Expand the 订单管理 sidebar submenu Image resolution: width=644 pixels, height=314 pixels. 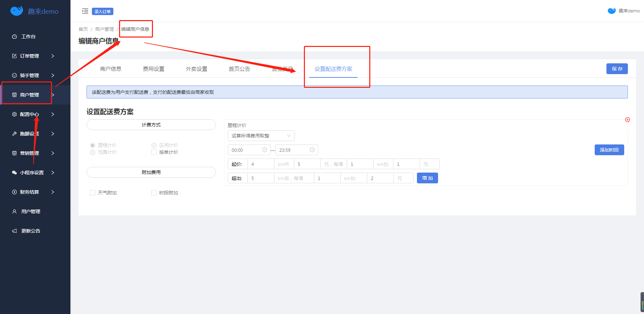click(33, 56)
